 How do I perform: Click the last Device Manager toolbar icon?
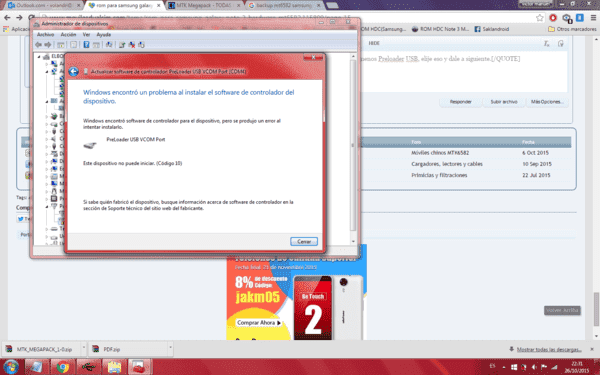[x=141, y=45]
